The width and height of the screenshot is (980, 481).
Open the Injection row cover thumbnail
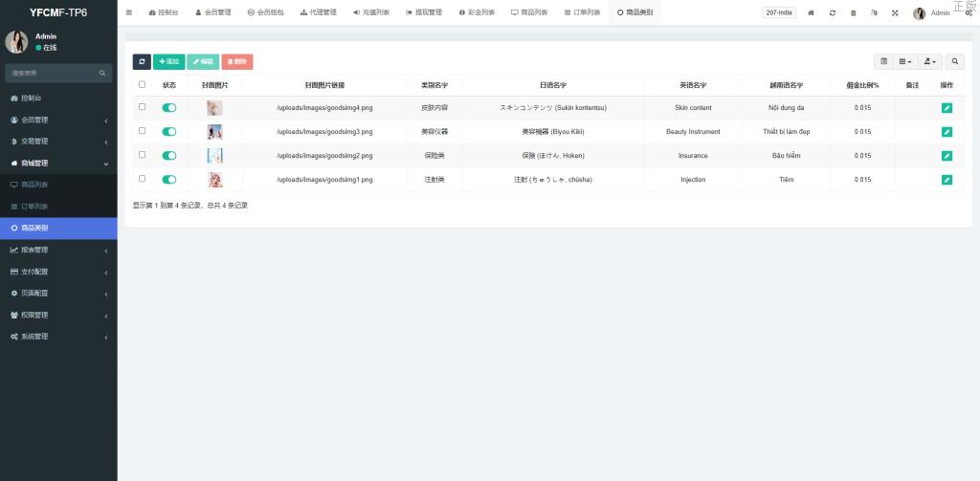pos(215,180)
